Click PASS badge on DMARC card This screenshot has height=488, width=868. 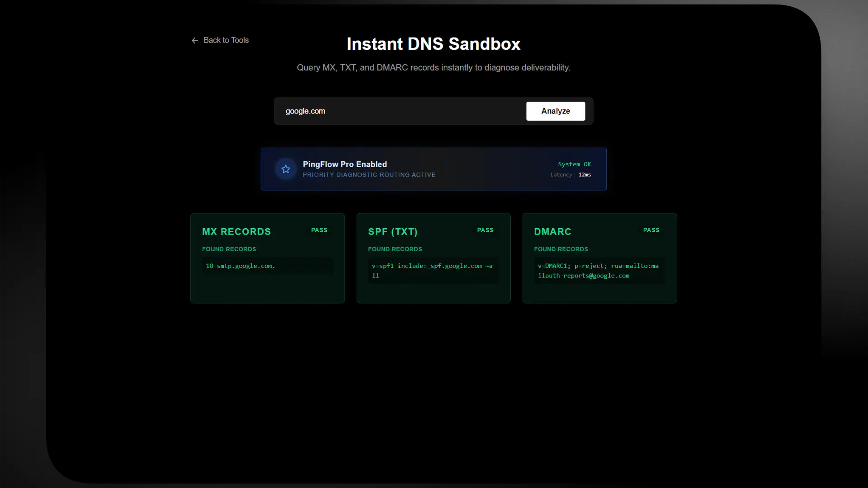(x=651, y=230)
